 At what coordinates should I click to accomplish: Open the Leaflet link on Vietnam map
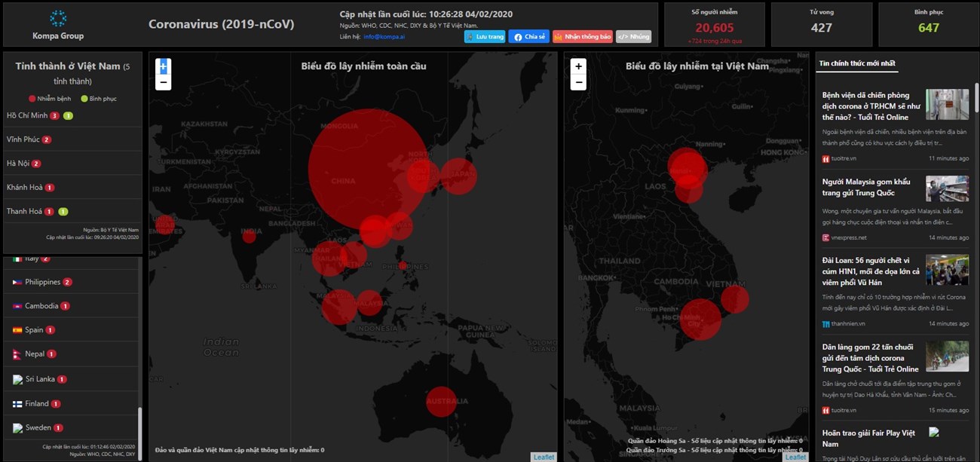pos(795,457)
